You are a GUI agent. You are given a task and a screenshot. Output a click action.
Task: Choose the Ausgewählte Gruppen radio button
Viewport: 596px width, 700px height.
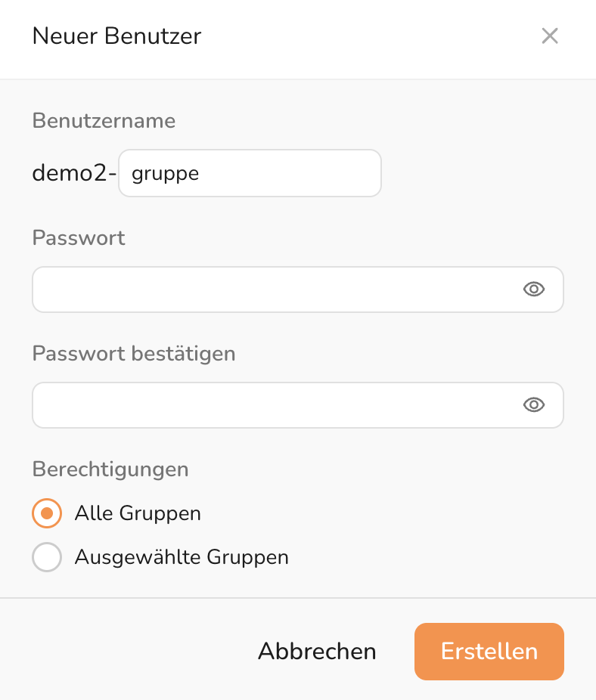point(47,558)
